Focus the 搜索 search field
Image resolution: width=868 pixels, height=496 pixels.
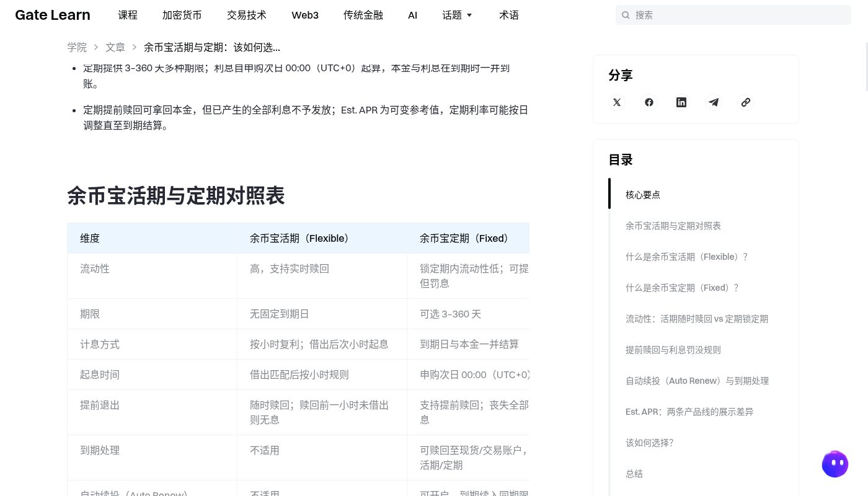click(733, 15)
